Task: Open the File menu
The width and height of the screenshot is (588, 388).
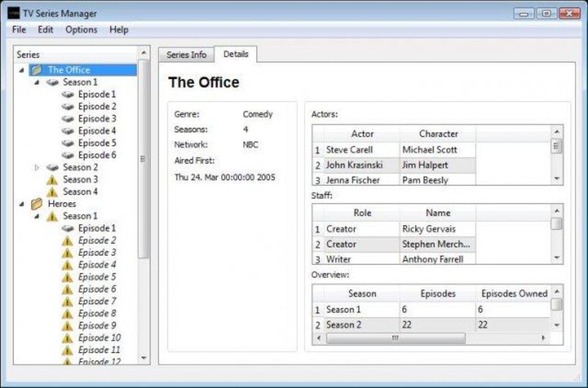Action: (x=19, y=30)
